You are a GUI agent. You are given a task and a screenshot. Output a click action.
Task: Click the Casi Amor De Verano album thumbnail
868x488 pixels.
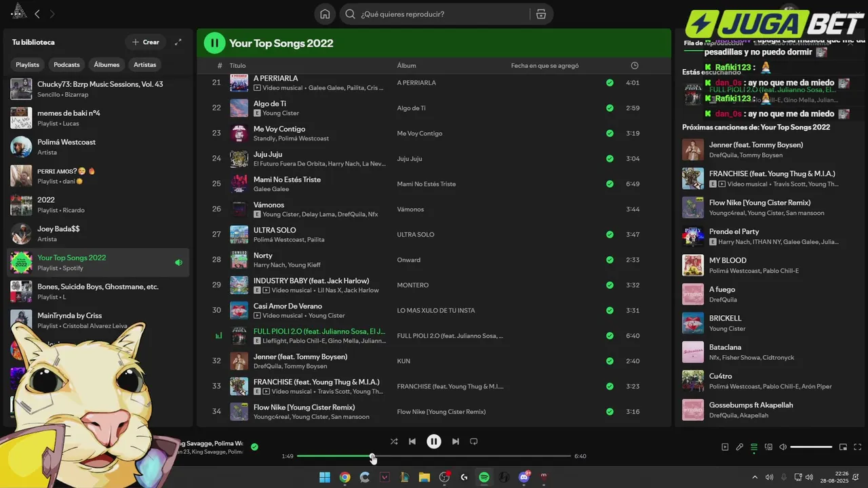pyautogui.click(x=239, y=310)
